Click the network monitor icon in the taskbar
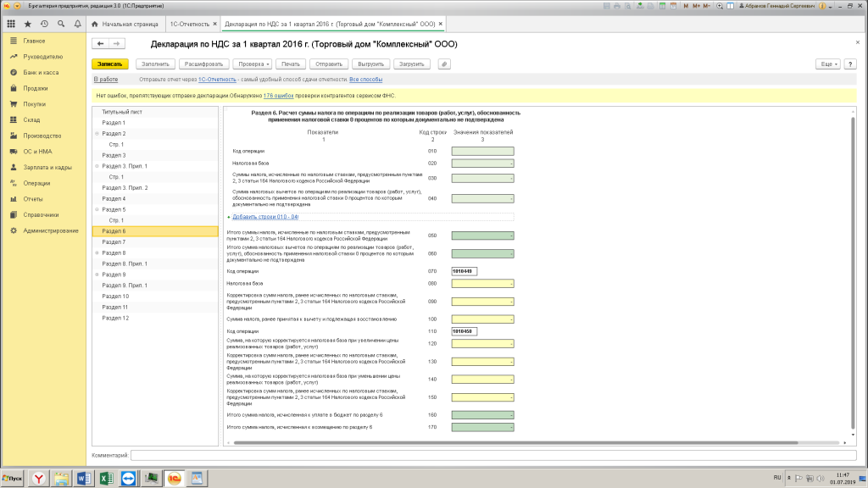This screenshot has height=488, width=868. coord(151,478)
